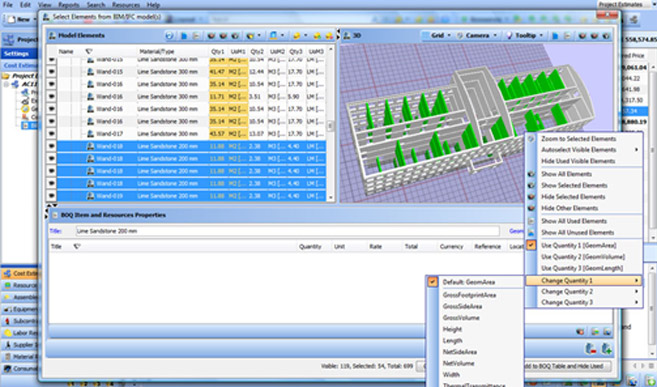Click the New button in main toolbar

coord(20,19)
